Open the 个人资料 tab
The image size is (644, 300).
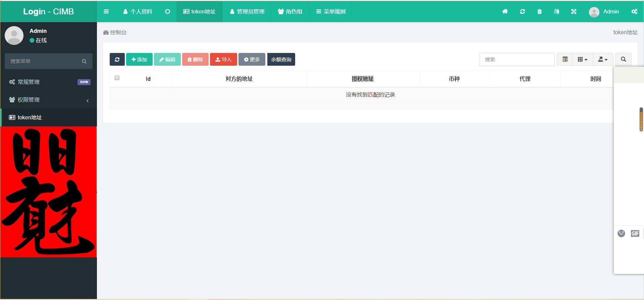(138, 11)
